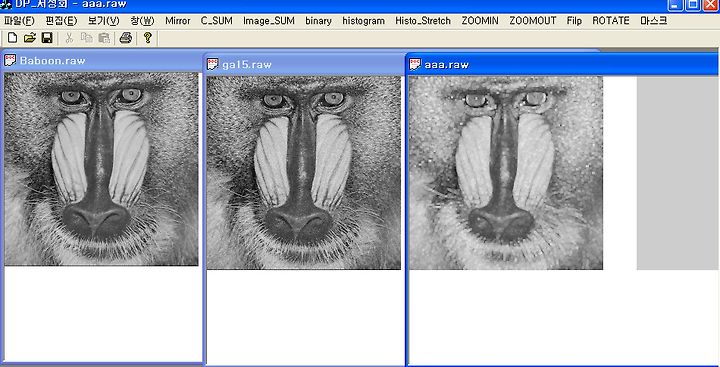
Task: Select ZOOMOUT from the menu bar
Action: 533,21
